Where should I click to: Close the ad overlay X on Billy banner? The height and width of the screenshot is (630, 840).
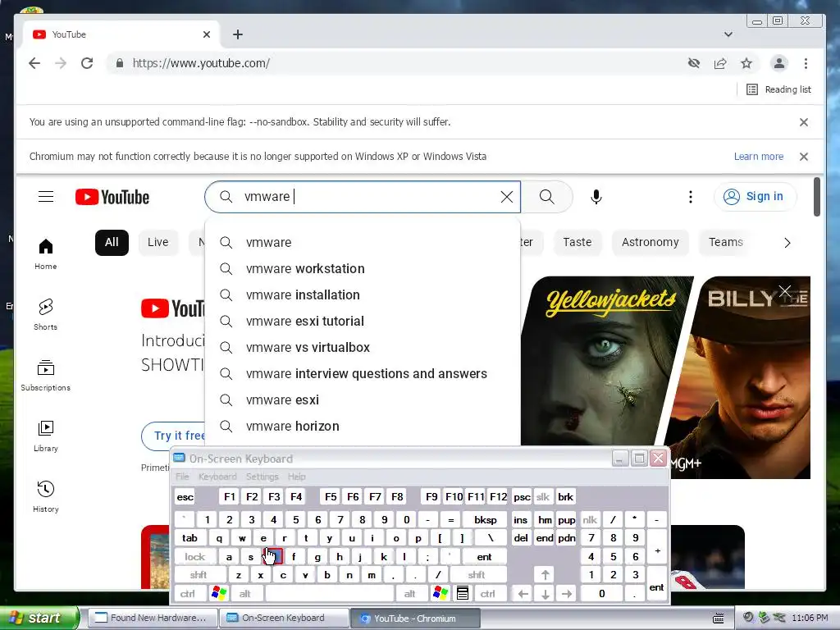pyautogui.click(x=785, y=291)
